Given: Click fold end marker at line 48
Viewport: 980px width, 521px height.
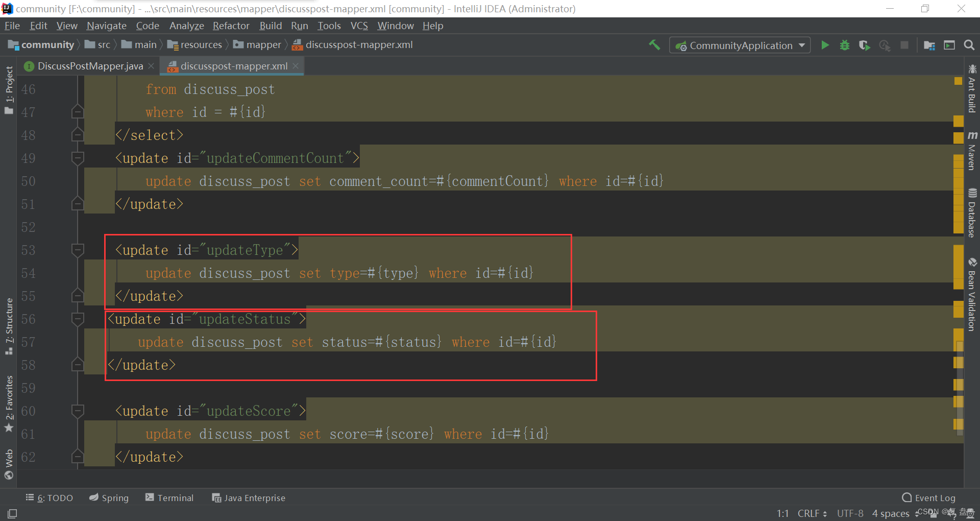Looking at the screenshot, I should pos(78,135).
